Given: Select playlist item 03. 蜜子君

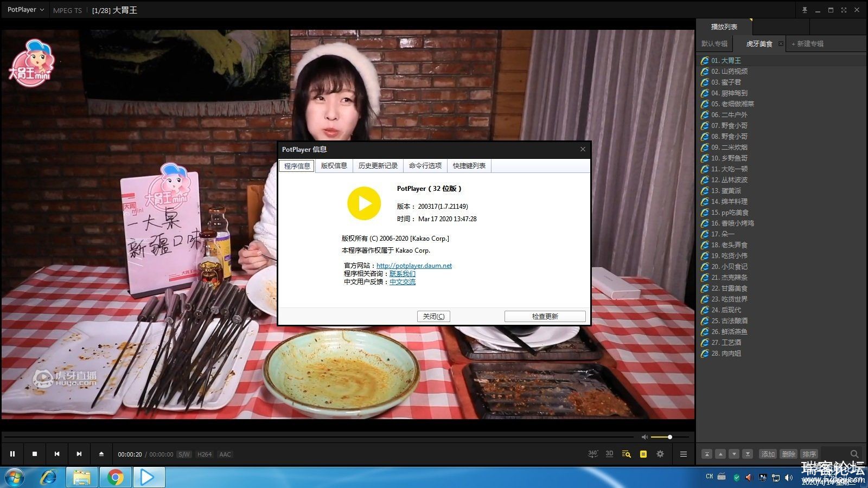Looking at the screenshot, I should 781,82.
